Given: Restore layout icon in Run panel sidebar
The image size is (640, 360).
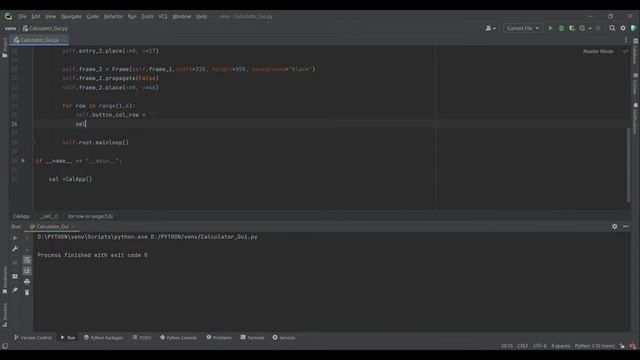Looking at the screenshot, I should point(15,276).
